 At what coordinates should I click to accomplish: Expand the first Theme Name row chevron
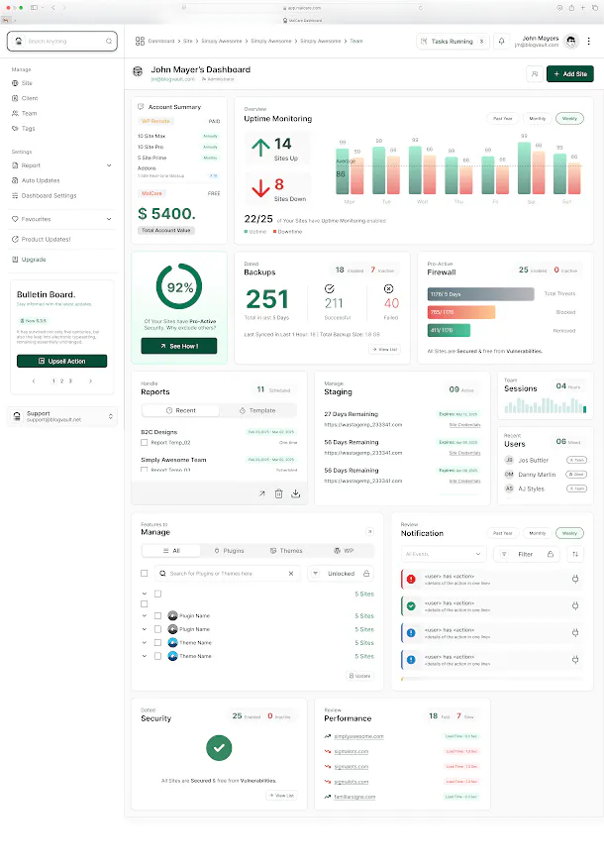tap(145, 643)
